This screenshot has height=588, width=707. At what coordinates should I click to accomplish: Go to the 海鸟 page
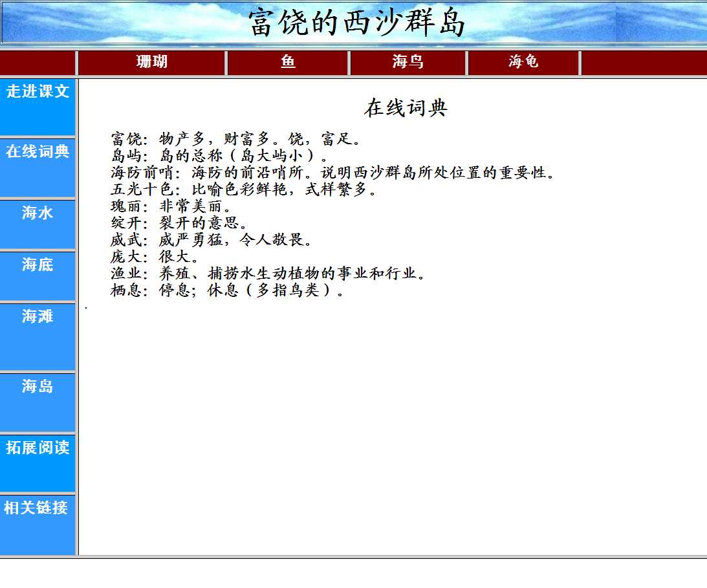pos(408,62)
